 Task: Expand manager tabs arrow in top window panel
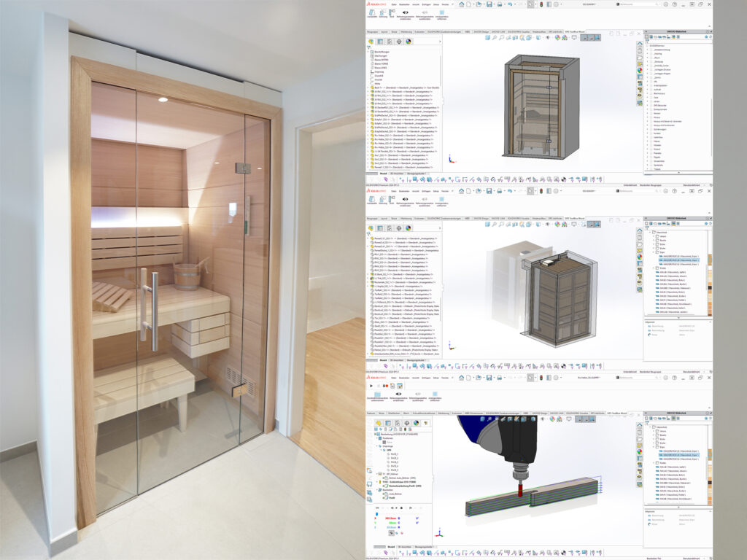pos(440,42)
